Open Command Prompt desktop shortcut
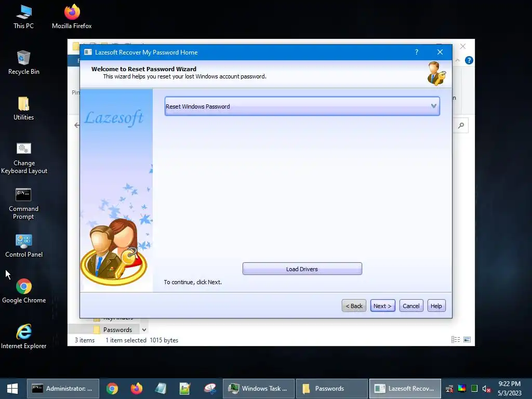Screen dimensions: 532x399 (x=23, y=204)
